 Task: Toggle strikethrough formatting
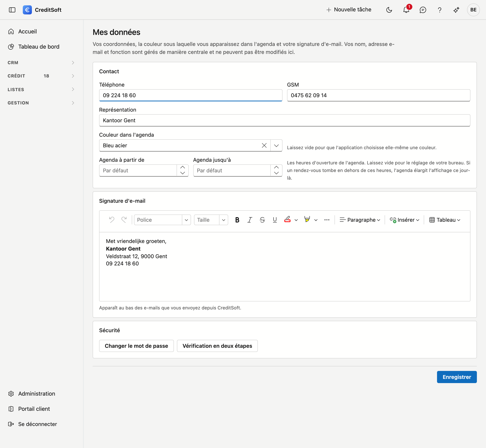[262, 220]
